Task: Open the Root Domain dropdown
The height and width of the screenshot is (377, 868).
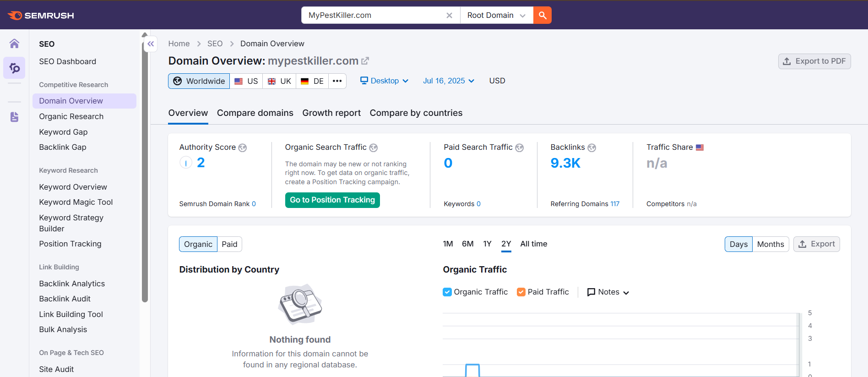Action: pyautogui.click(x=497, y=15)
